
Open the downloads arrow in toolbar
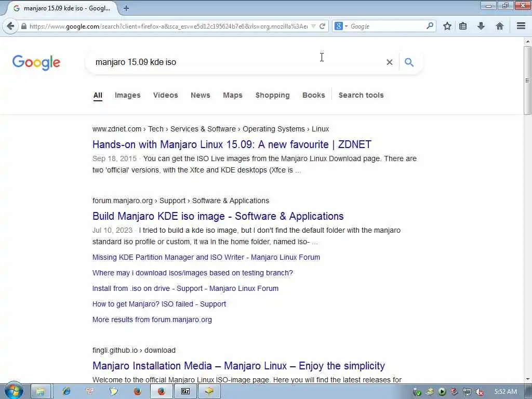[x=481, y=26]
